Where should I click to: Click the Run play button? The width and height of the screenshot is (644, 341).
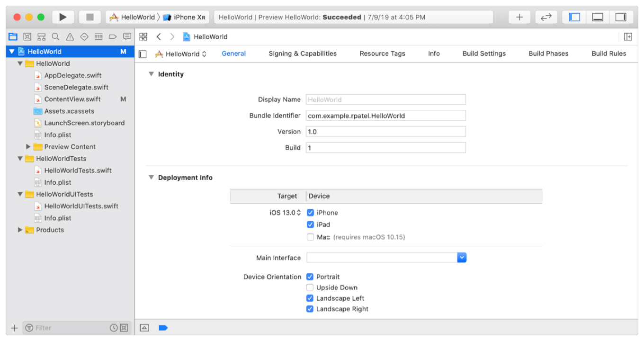(63, 17)
